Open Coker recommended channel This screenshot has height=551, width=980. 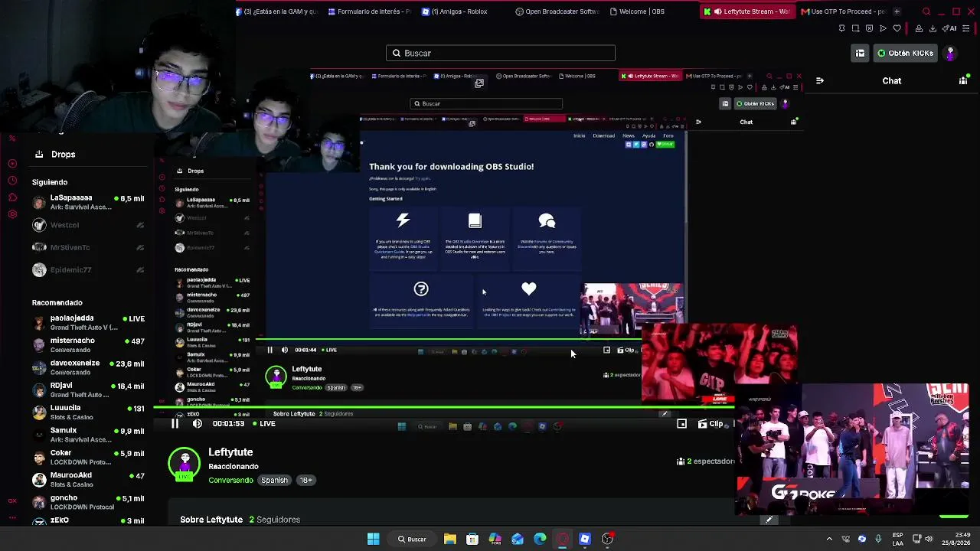click(x=88, y=457)
